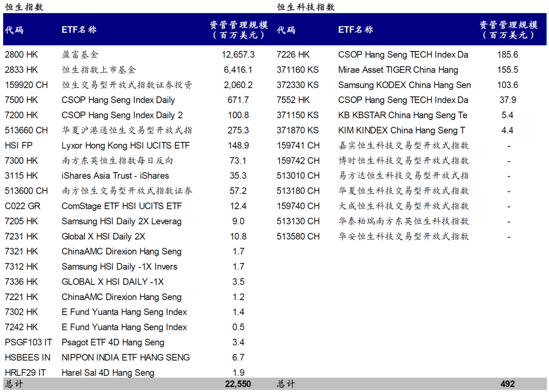This screenshot has height=392, width=549.
Task: Select the value 3.5
Action: point(238,282)
